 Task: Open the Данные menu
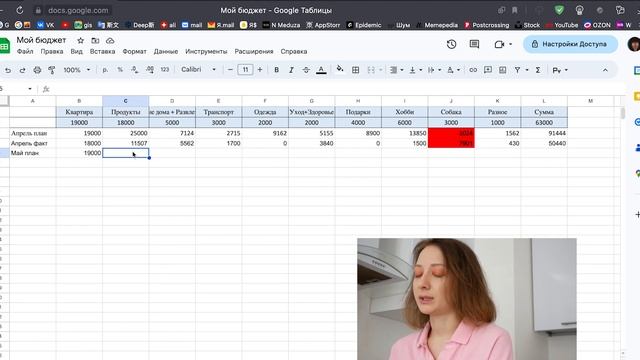tap(166, 51)
